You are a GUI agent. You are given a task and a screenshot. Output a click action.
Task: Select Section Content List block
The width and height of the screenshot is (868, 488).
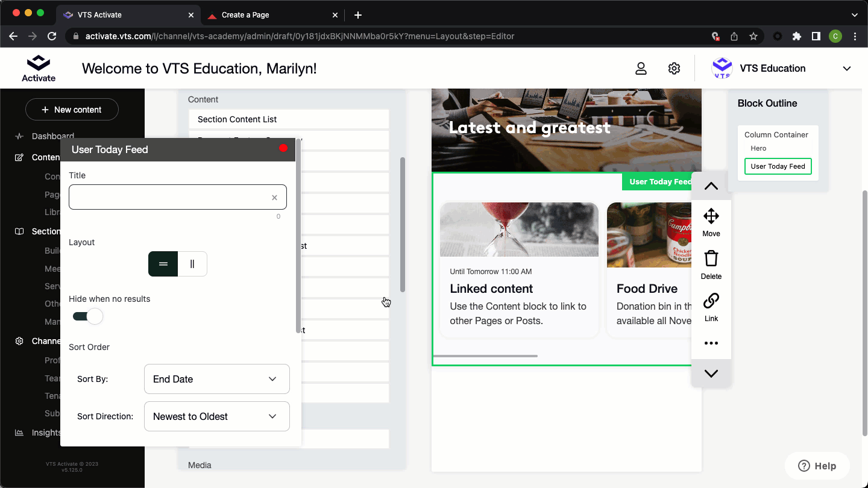(289, 119)
